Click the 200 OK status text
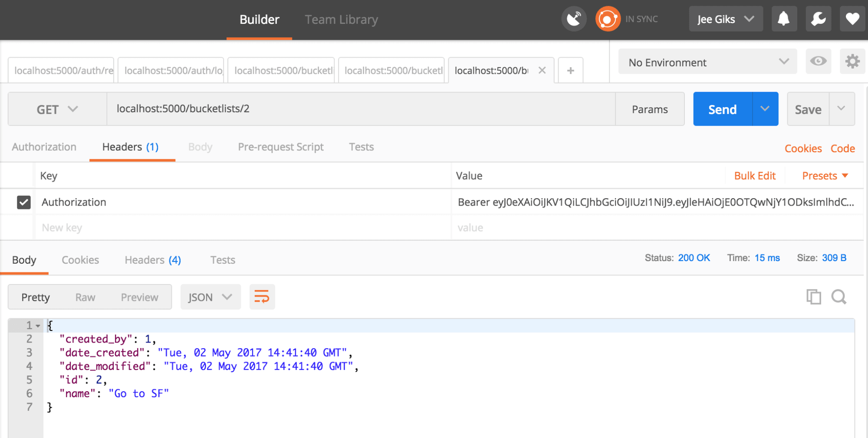 (694, 258)
